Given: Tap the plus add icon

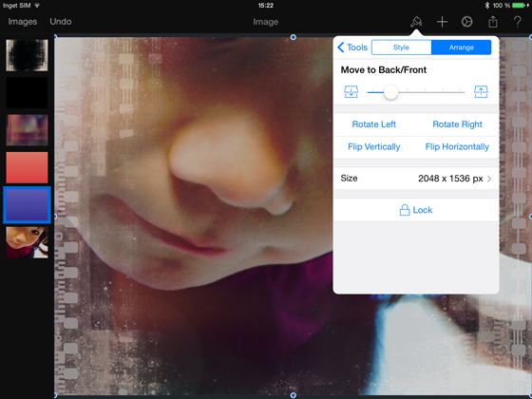Looking at the screenshot, I should [442, 22].
